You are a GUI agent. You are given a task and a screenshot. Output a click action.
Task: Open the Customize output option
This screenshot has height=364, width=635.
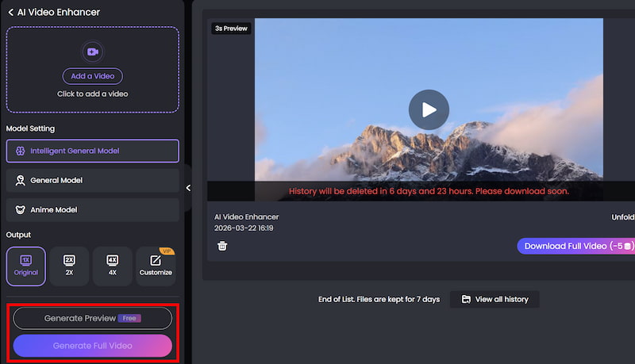point(156,266)
